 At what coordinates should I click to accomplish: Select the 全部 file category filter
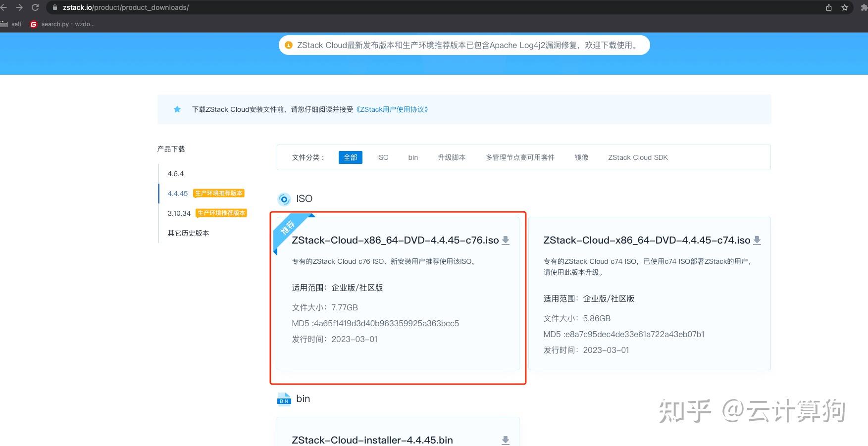pyautogui.click(x=351, y=157)
